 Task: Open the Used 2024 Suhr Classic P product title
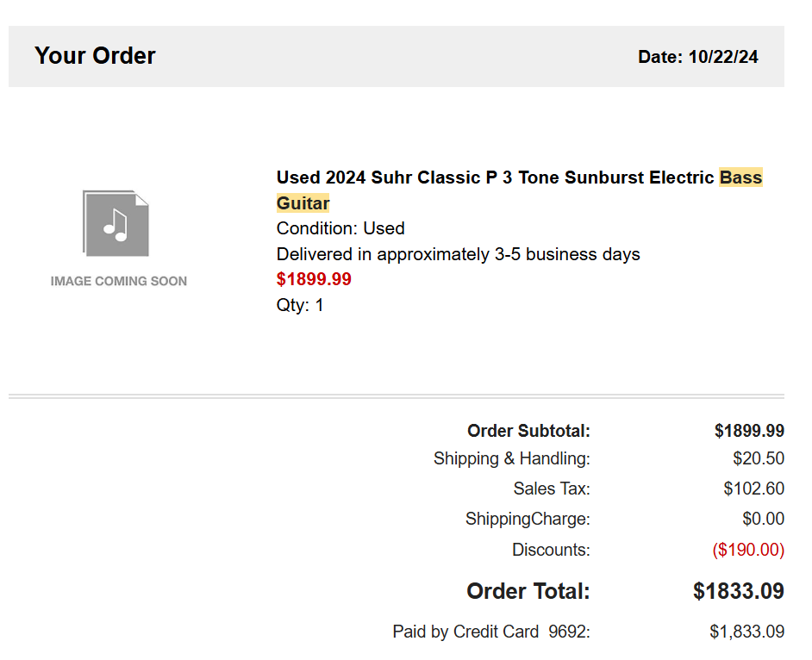(520, 190)
